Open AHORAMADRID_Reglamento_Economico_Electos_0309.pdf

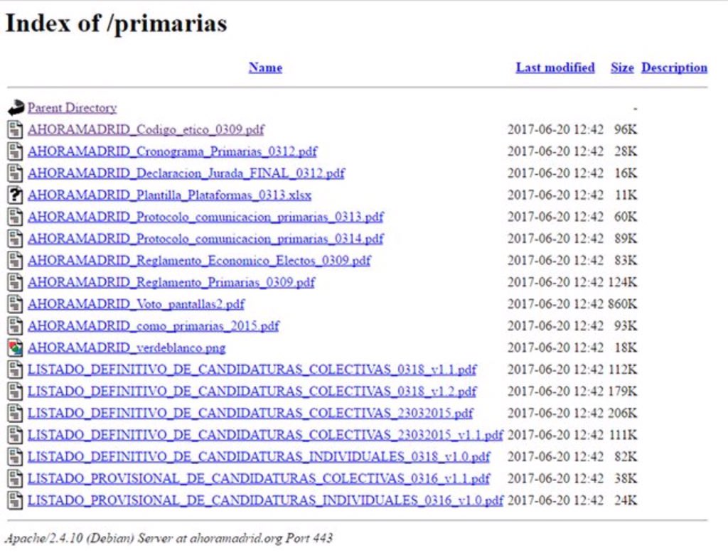coord(199,260)
